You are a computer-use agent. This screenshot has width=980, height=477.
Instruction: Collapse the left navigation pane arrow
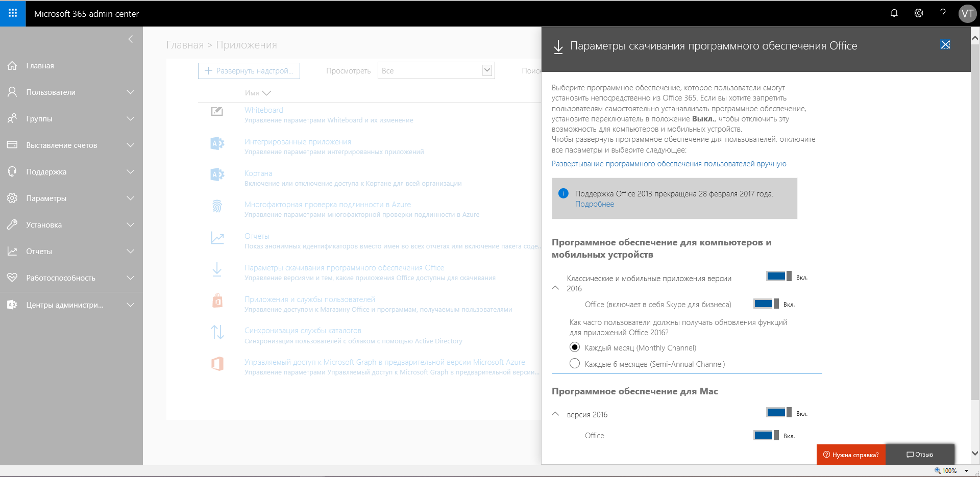pyautogui.click(x=131, y=39)
